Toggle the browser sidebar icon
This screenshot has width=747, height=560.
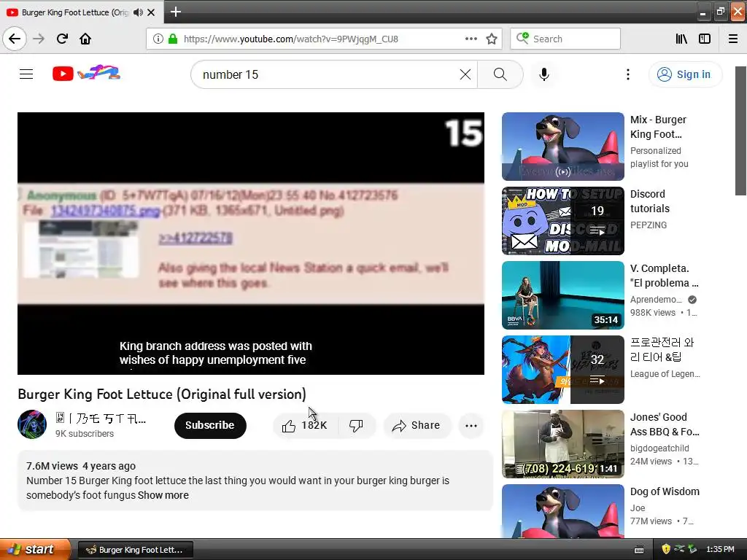705,39
